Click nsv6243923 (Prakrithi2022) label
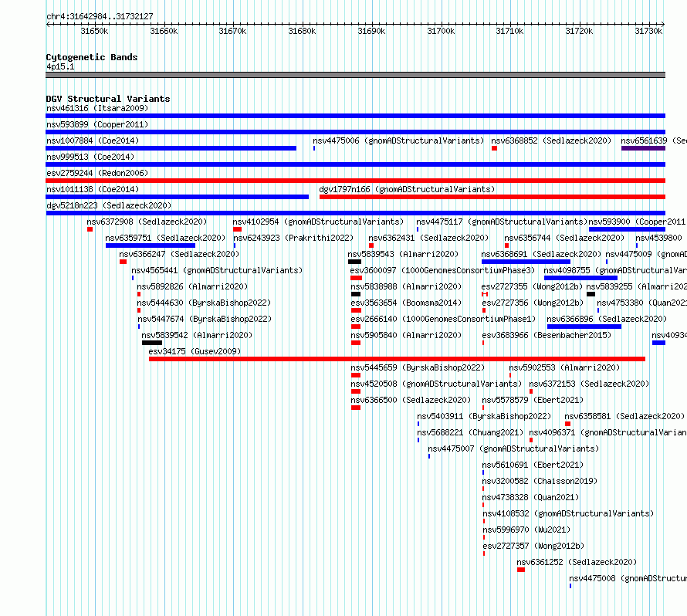Screen dimensions: 687x616 pyautogui.click(x=293, y=238)
